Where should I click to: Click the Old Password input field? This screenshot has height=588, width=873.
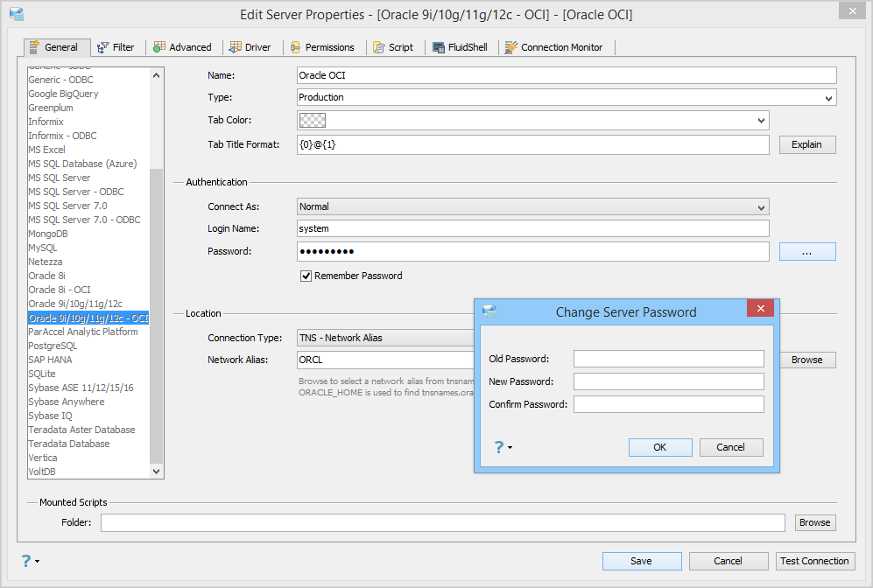(x=669, y=359)
